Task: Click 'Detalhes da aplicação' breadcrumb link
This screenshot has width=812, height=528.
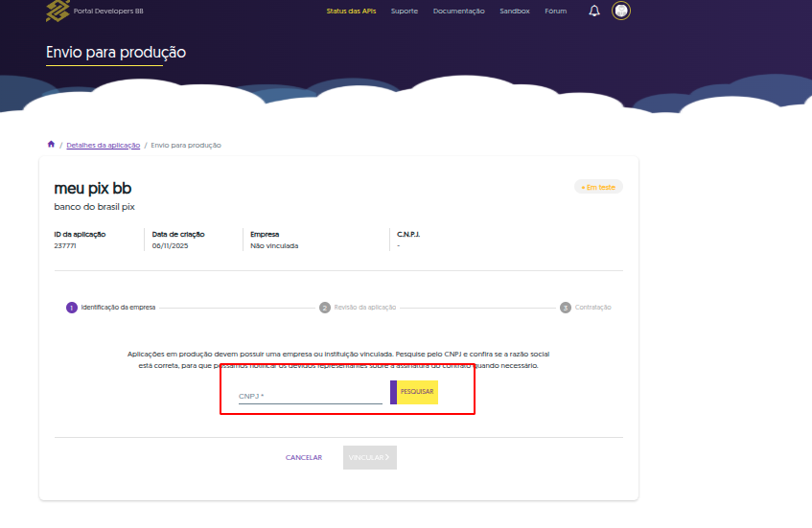Action: (103, 145)
